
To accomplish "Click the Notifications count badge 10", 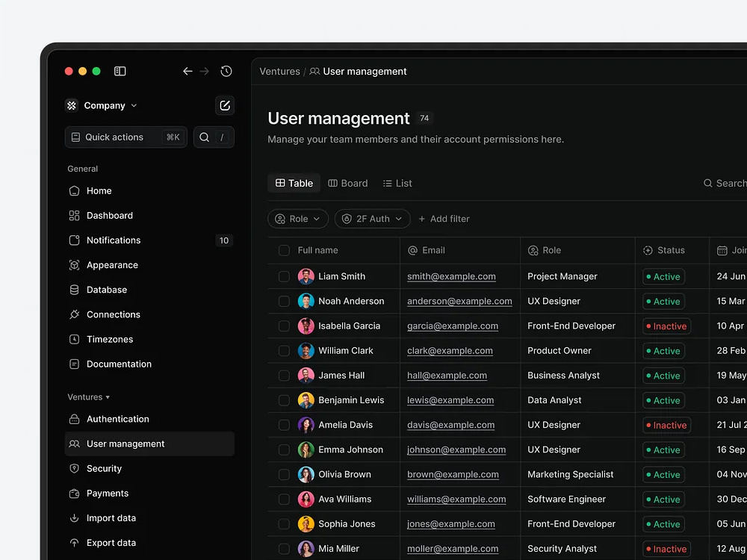I will tap(224, 240).
